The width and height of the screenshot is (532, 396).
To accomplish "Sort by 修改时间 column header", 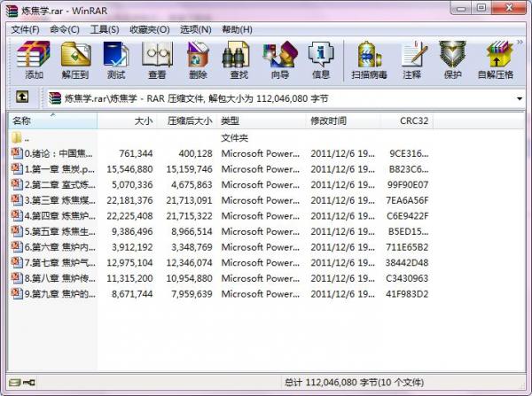I will pos(343,120).
